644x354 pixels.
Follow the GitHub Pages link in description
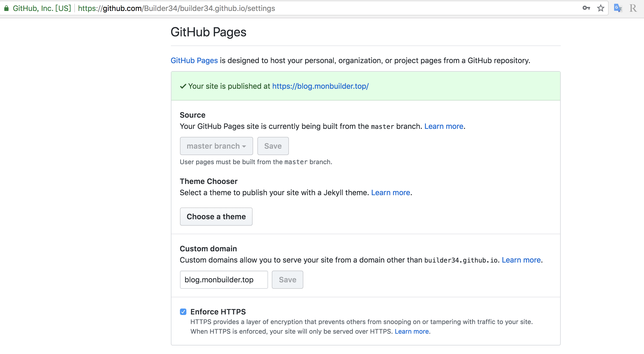tap(194, 60)
